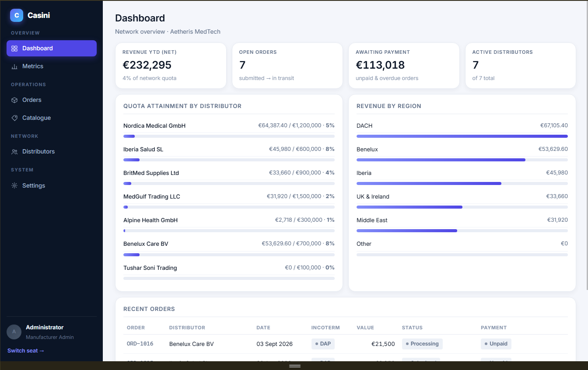Click the Distributor column header
The height and width of the screenshot is (370, 588).
coord(187,328)
